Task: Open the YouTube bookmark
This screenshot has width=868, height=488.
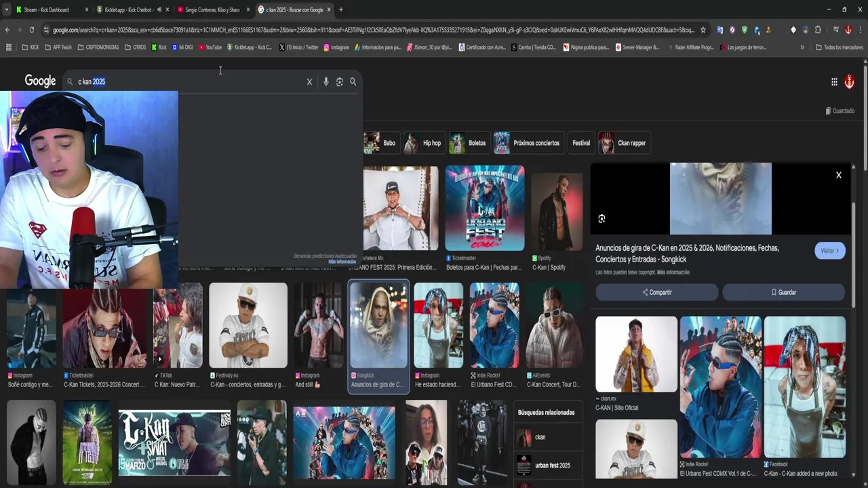Action: (x=210, y=47)
